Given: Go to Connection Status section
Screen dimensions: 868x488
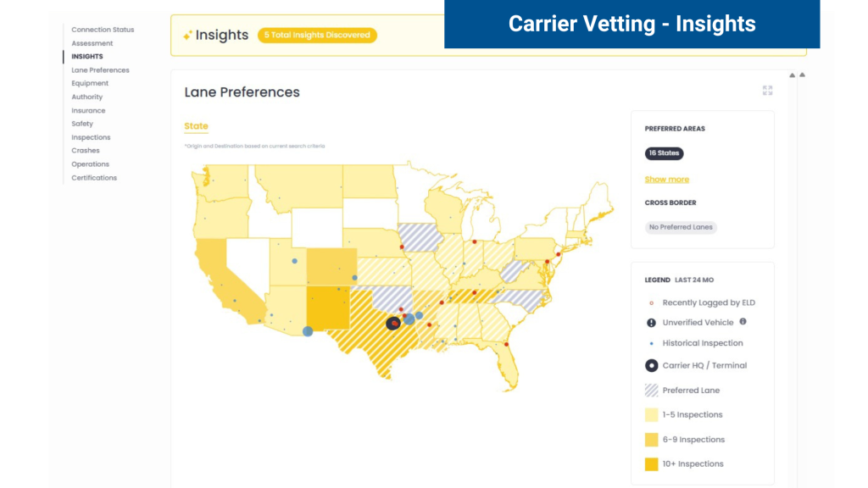Looking at the screenshot, I should click(x=103, y=30).
